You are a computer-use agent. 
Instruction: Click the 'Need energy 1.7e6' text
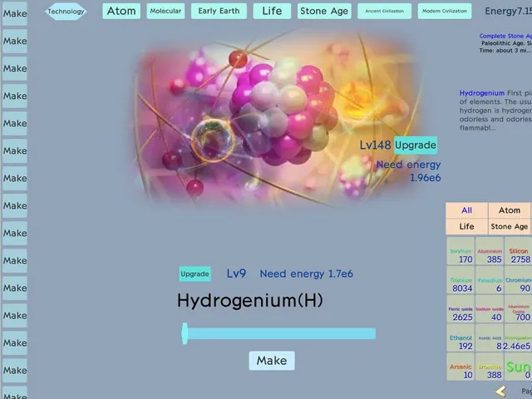coord(307,273)
